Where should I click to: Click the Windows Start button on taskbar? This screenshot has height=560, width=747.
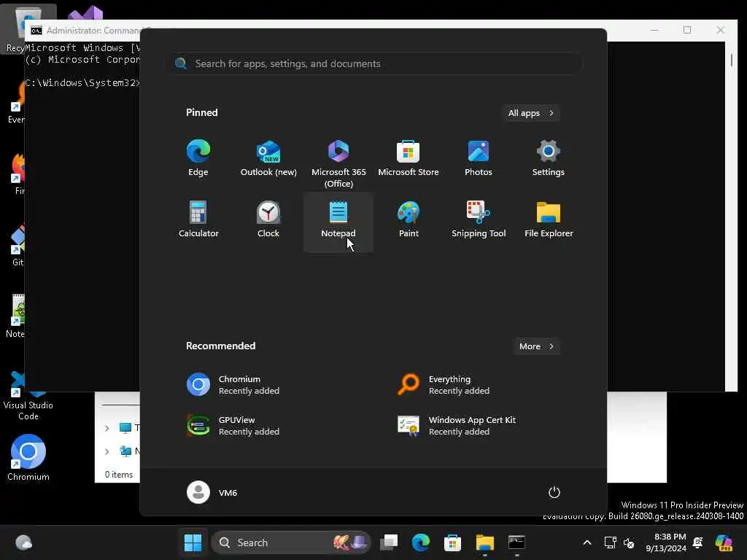click(x=193, y=542)
